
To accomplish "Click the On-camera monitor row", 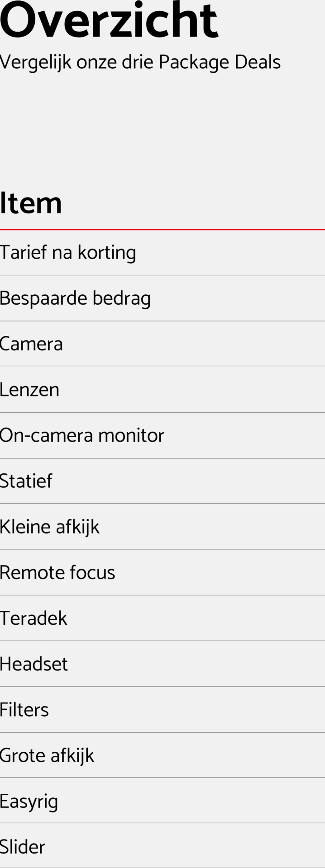I will (x=82, y=435).
